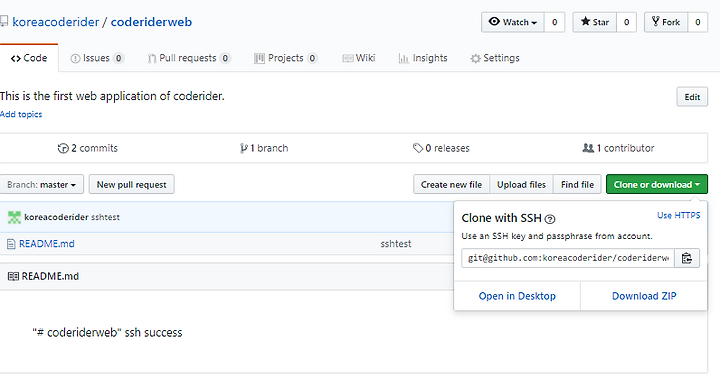Click the README.md file icon in file list

(11, 244)
